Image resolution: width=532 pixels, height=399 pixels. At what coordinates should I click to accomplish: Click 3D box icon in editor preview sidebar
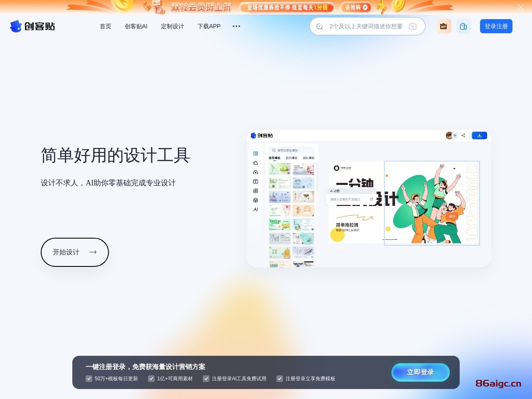point(256,200)
